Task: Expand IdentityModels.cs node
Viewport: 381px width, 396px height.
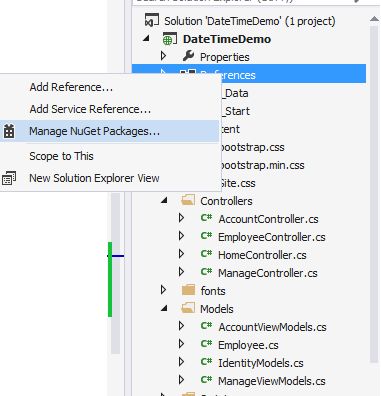Action: pyautogui.click(x=181, y=362)
